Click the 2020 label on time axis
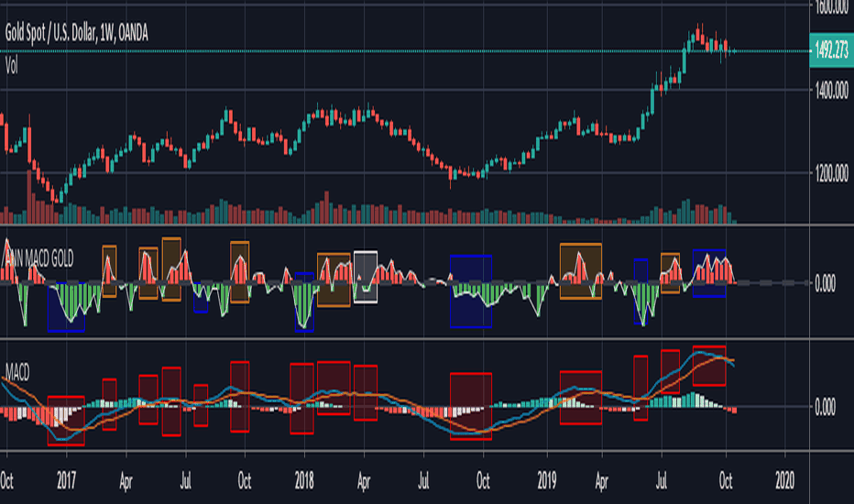This screenshot has width=854, height=504. [785, 480]
